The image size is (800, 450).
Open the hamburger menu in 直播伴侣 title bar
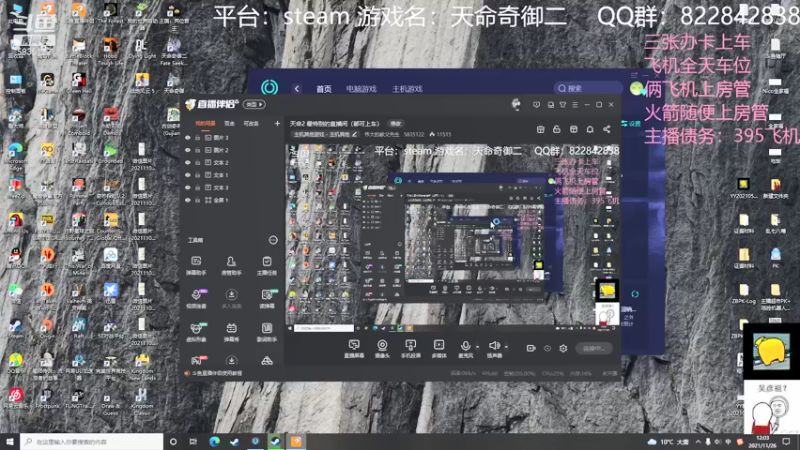(575, 105)
